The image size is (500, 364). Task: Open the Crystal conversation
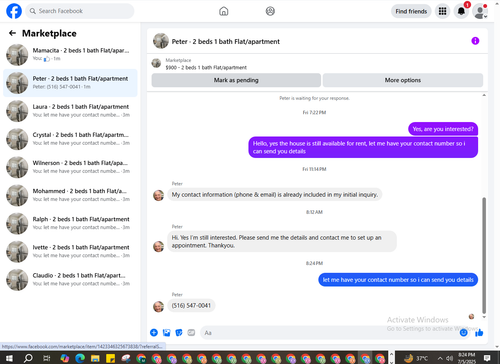tap(70, 139)
